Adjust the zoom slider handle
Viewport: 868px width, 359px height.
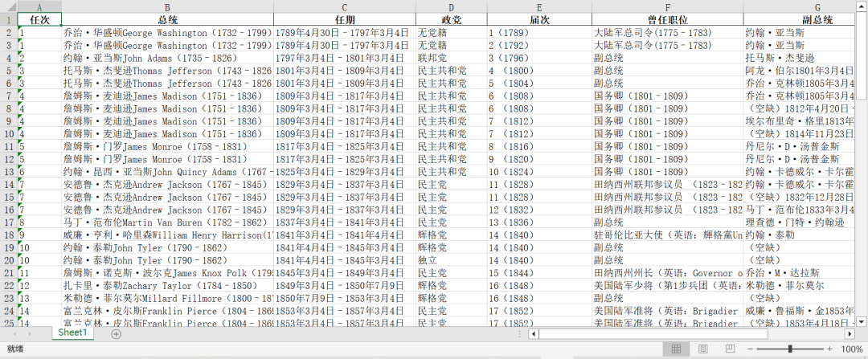[x=790, y=349]
